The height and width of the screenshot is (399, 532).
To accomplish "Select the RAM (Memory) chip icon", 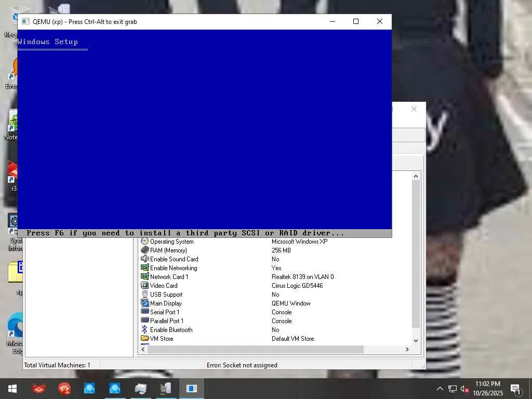I will click(x=145, y=250).
